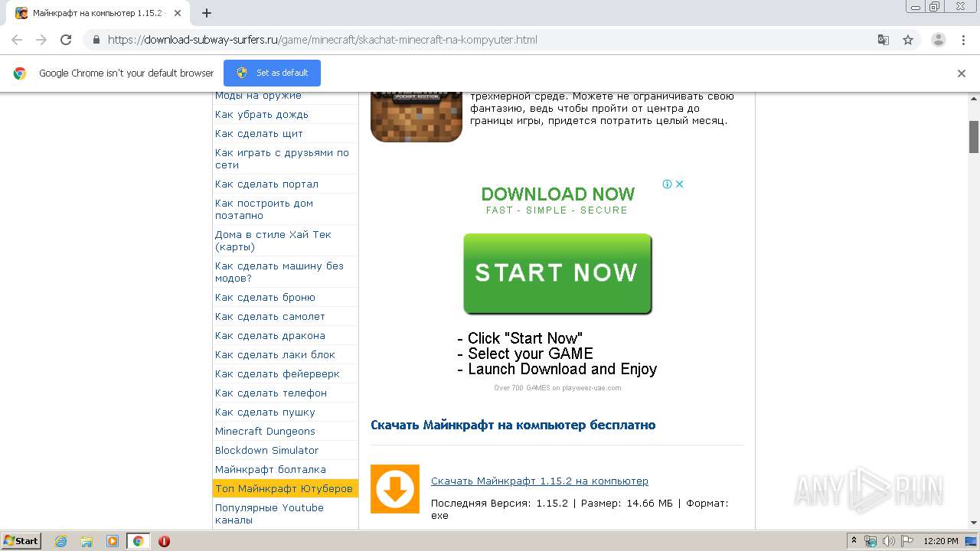Open Майнкрафт болталка link
Image resolution: width=980 pixels, height=551 pixels.
point(270,469)
